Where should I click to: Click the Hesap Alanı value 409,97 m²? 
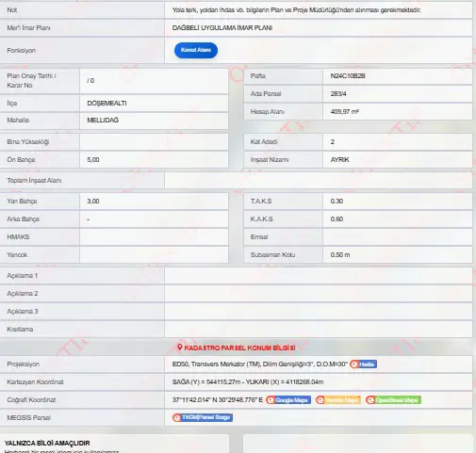pyautogui.click(x=344, y=112)
